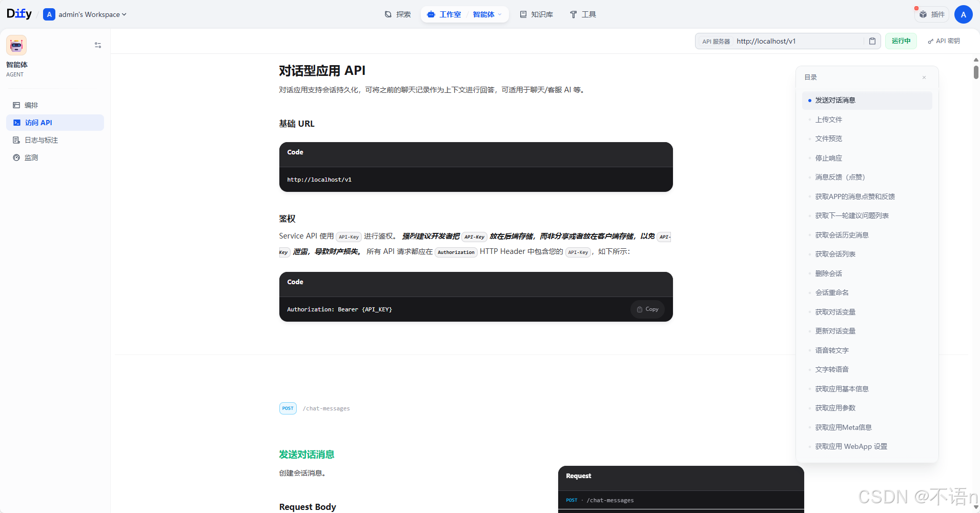Click the scrollbar down arrow
Screen dimensions: 980x513
pyautogui.click(x=976, y=507)
